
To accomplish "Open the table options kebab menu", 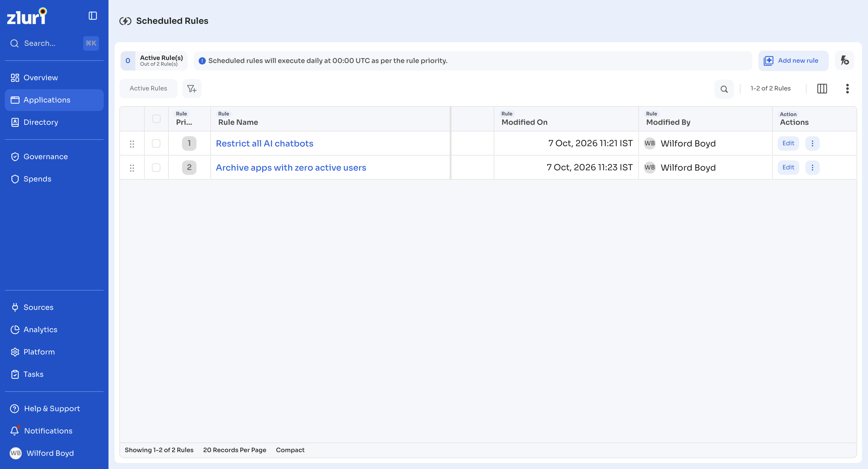I will 847,88.
